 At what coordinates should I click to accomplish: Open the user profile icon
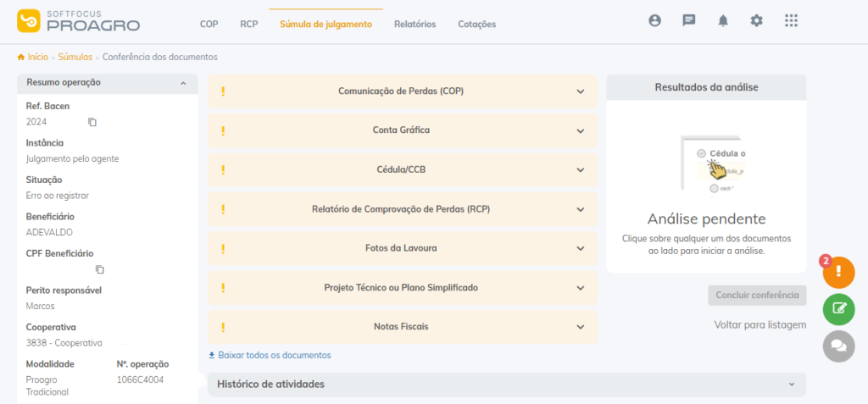(x=654, y=21)
